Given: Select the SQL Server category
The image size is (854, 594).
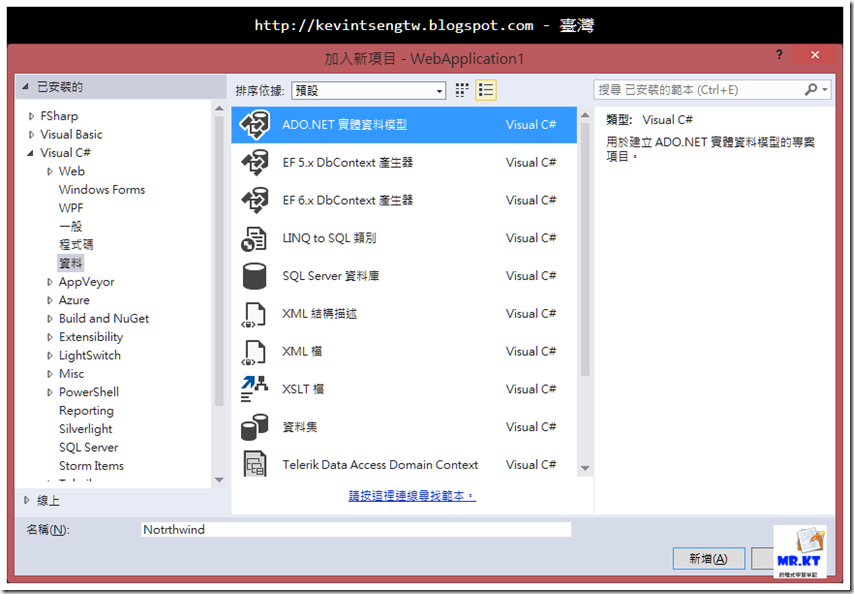Looking at the screenshot, I should pos(88,448).
